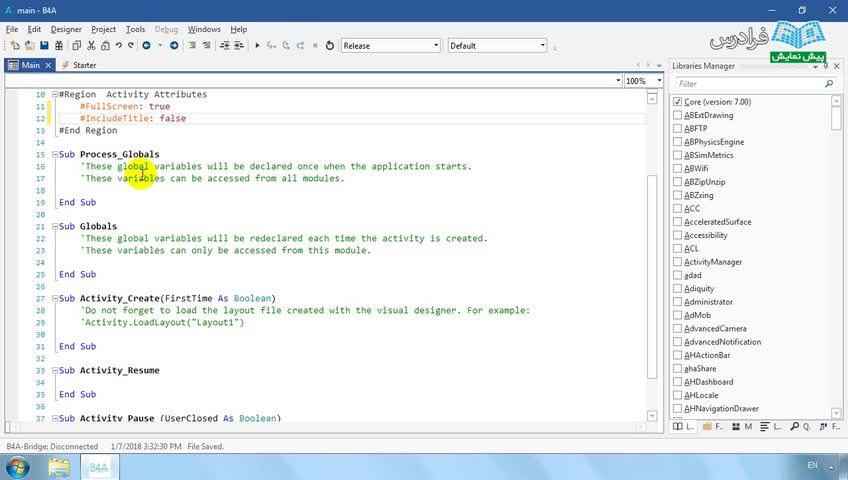
Task: Click the Uncomment block icon
Action: pos(207,46)
